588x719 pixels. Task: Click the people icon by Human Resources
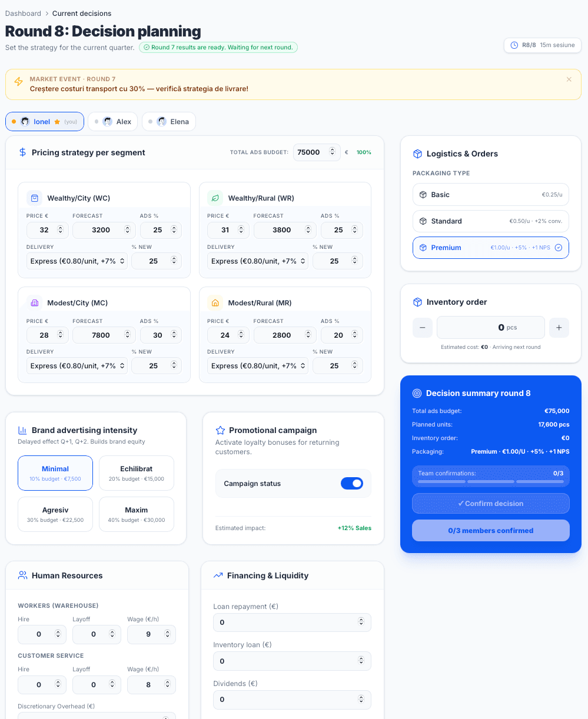coord(22,575)
